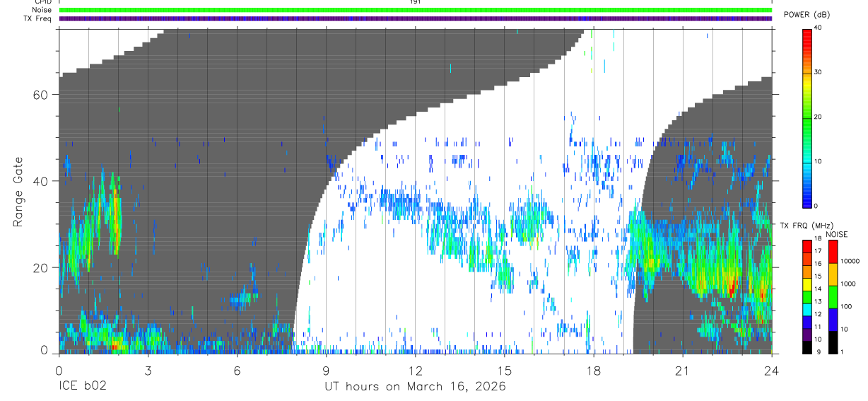868x401 pixels.
Task: Click the '17' TX FRQ scale label
Action: point(818,251)
